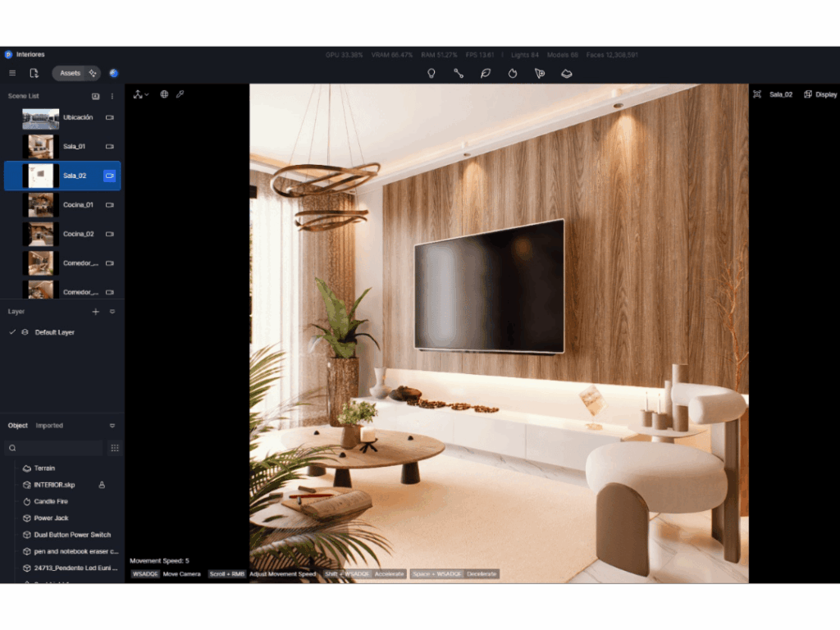The width and height of the screenshot is (840, 630).
Task: Toggle camera icon for Cocina_01 scene
Action: 110,204
